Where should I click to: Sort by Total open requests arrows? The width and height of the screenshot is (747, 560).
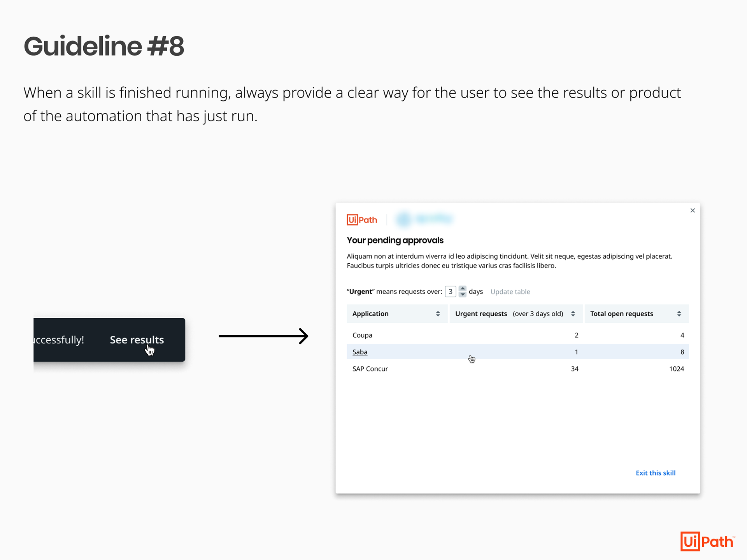tap(679, 313)
